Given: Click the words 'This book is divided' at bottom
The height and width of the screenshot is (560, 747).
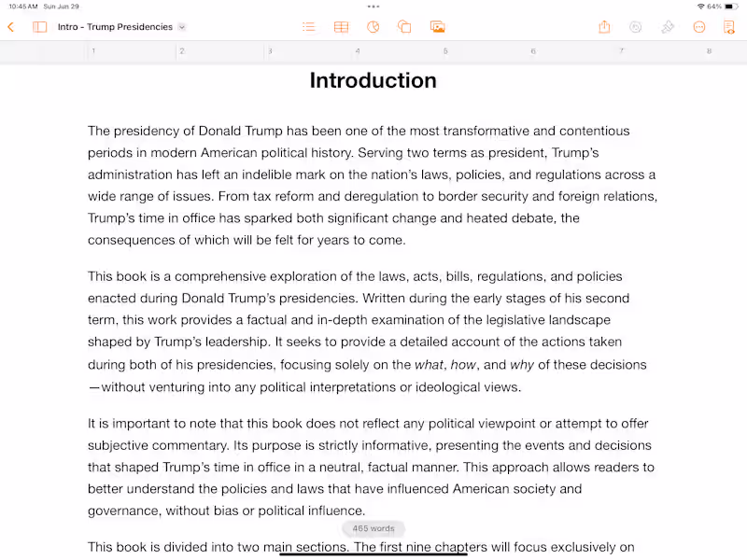Looking at the screenshot, I should [x=147, y=547].
